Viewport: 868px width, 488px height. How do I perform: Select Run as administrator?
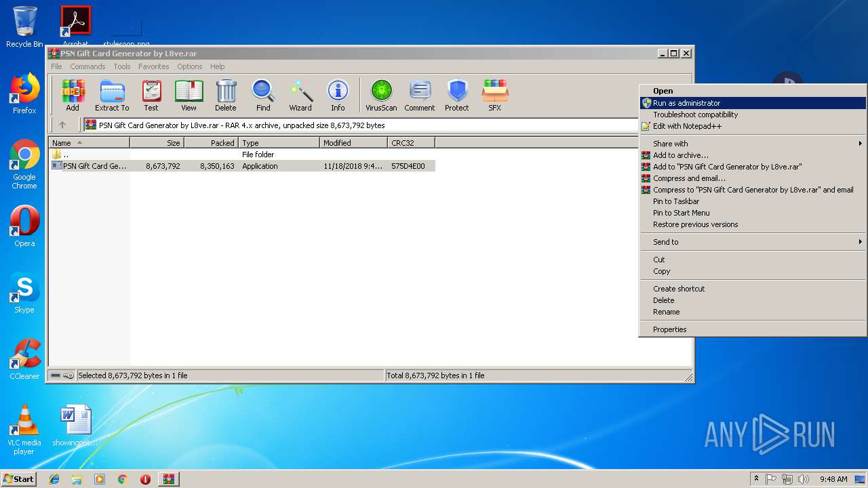753,103
